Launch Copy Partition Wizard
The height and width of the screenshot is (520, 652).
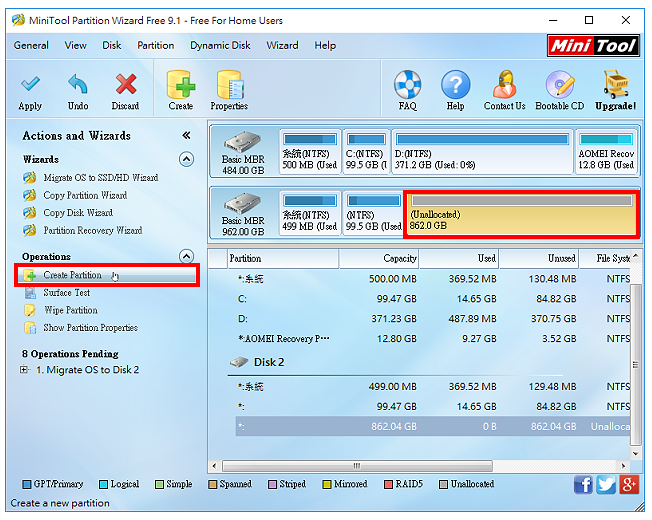point(85,195)
